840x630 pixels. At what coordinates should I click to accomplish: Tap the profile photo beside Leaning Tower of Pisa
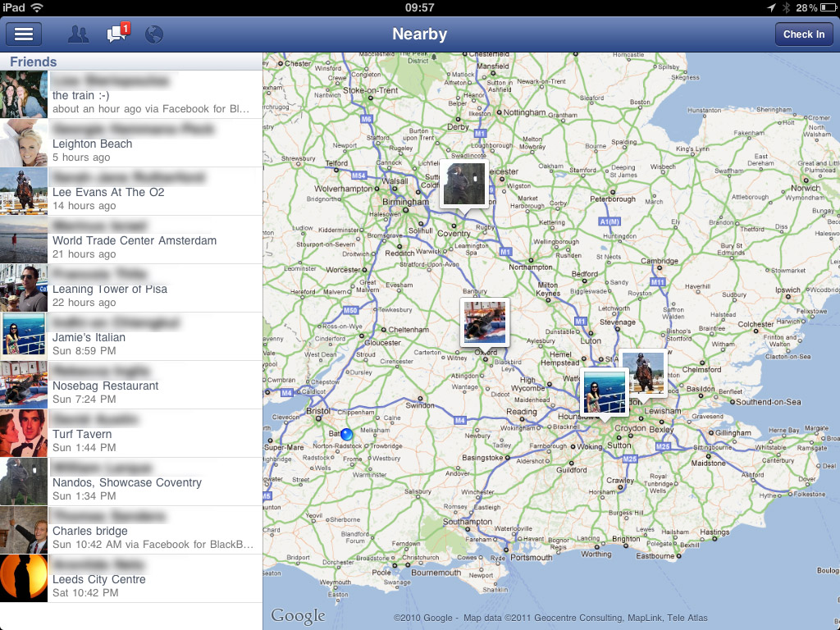click(x=24, y=288)
